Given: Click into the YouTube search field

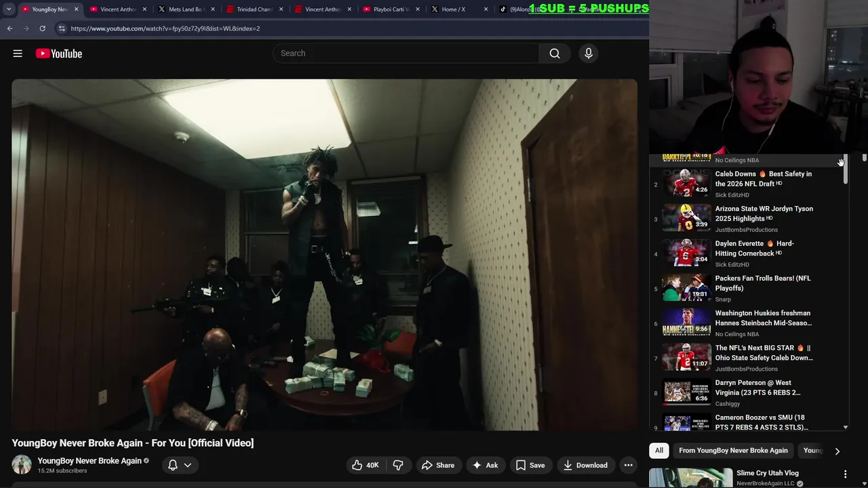Looking at the screenshot, I should tap(406, 54).
